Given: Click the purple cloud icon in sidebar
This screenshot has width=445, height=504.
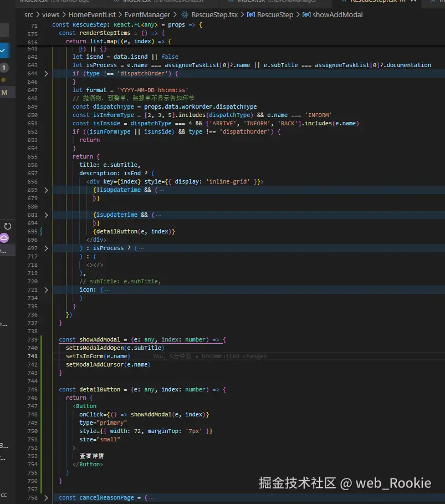Looking at the screenshot, I should [4, 238].
